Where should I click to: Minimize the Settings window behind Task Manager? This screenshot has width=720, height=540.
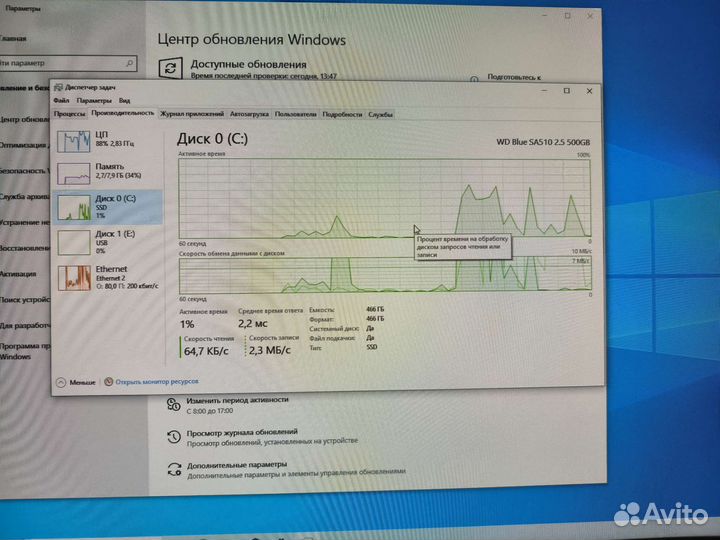pyautogui.click(x=545, y=16)
